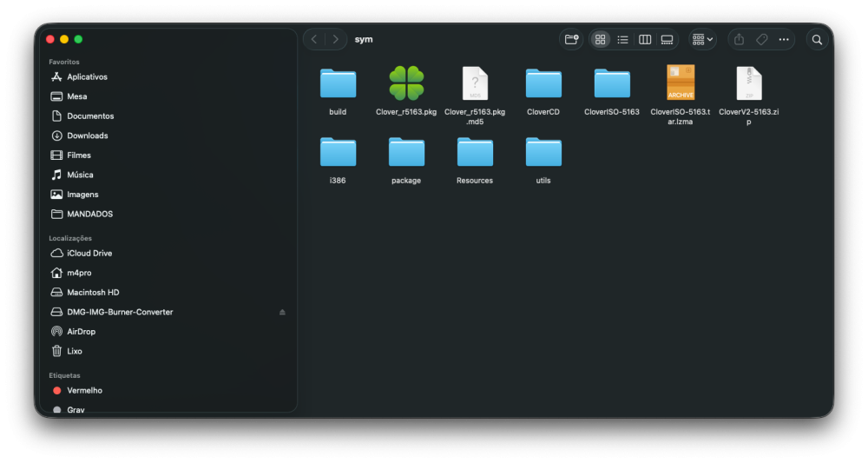Screen dimensions: 868x463
Task: Switch to icon grid view
Action: click(600, 39)
